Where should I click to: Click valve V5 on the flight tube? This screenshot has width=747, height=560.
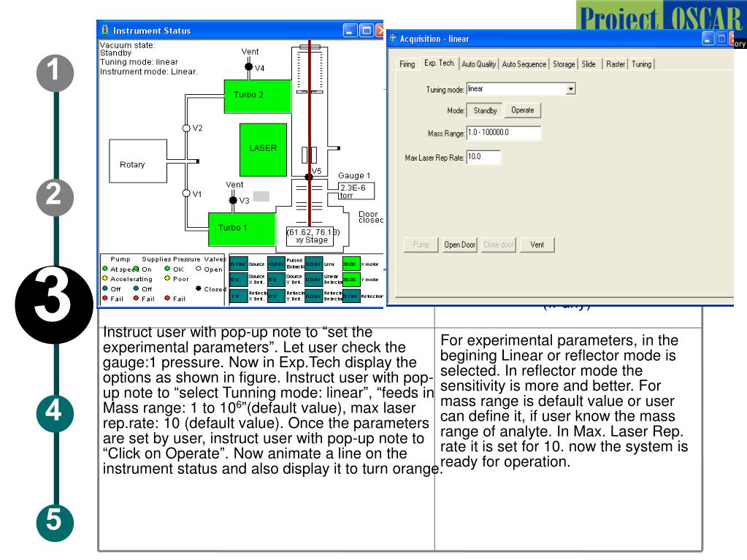pyautogui.click(x=309, y=177)
